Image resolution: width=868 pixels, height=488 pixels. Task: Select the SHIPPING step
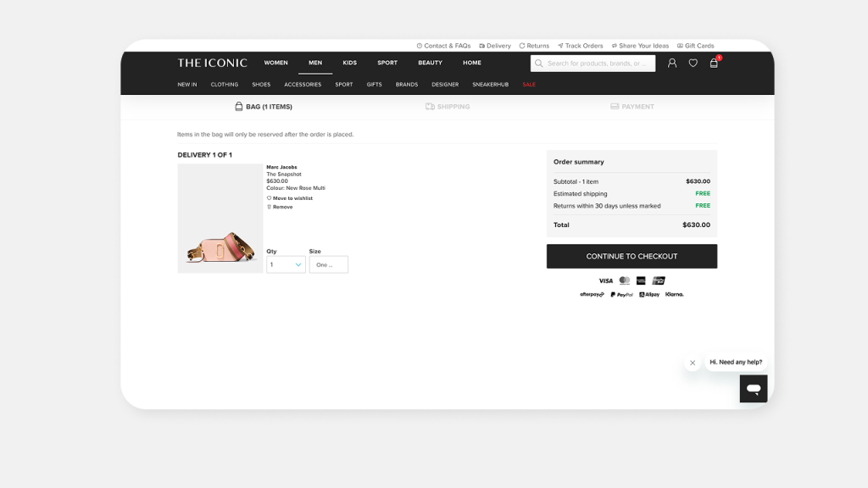coord(448,107)
